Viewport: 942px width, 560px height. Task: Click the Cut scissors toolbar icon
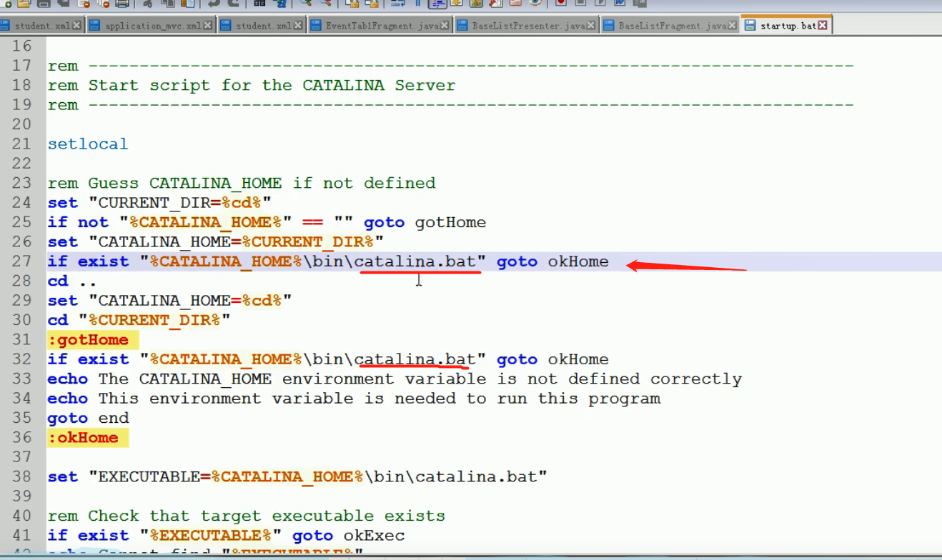click(148, 4)
